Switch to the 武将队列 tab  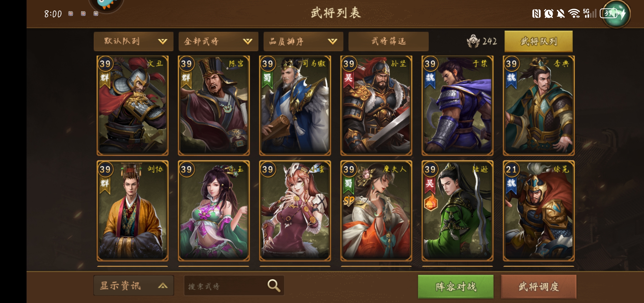tap(539, 41)
